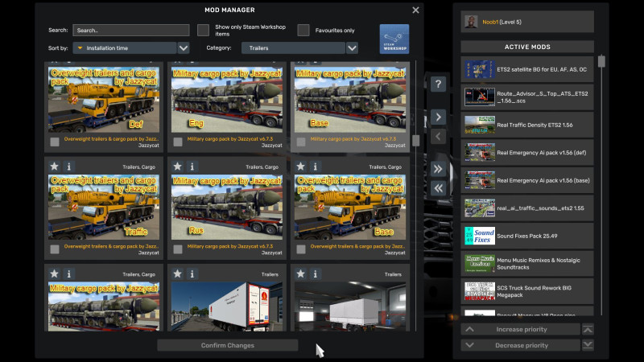Screen dimensions: 644x362
Task: Check the Overweight trailers Base checkbox
Action: pyautogui.click(x=300, y=249)
